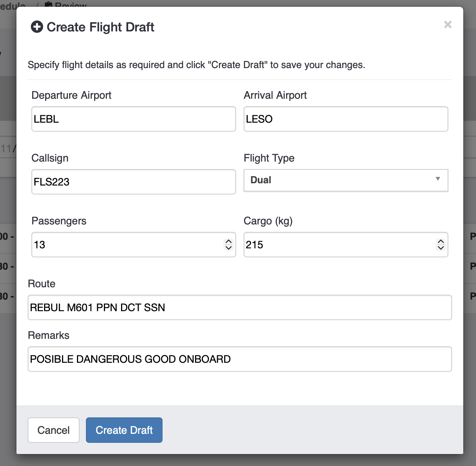Focus the Callsign input FLS223
Viewport: 476px width, 466px height.
pyautogui.click(x=133, y=182)
